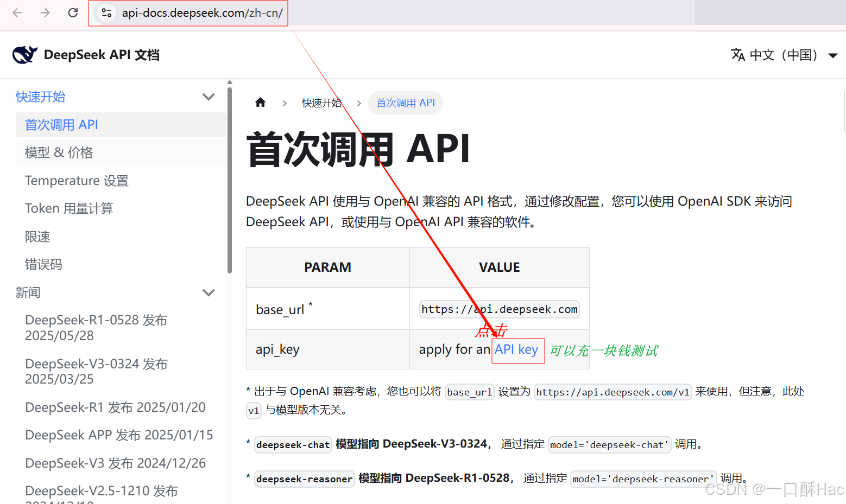Open 快速开始 sidebar category

click(41, 97)
